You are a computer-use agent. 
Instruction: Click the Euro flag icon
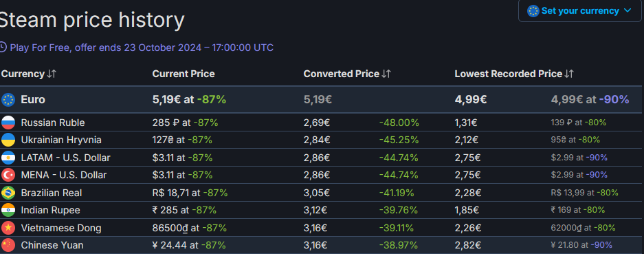click(8, 100)
